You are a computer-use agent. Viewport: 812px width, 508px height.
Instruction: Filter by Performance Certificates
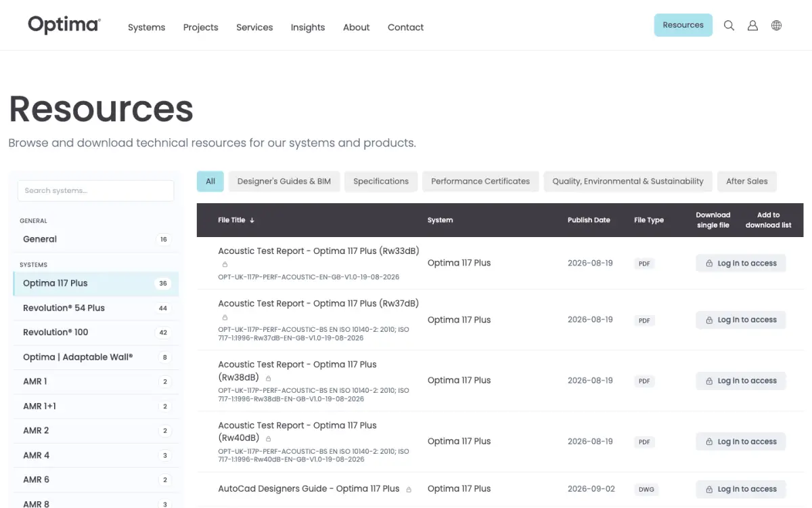pyautogui.click(x=480, y=182)
